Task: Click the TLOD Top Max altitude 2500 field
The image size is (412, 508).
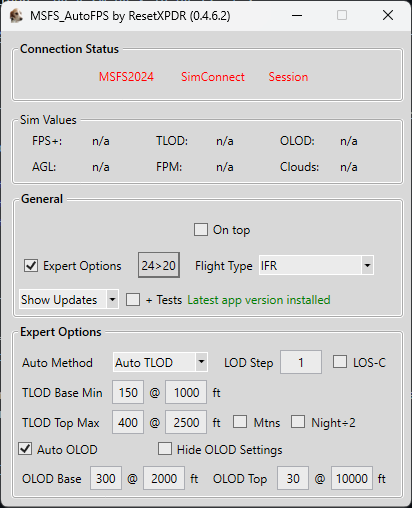Action: coord(186,422)
